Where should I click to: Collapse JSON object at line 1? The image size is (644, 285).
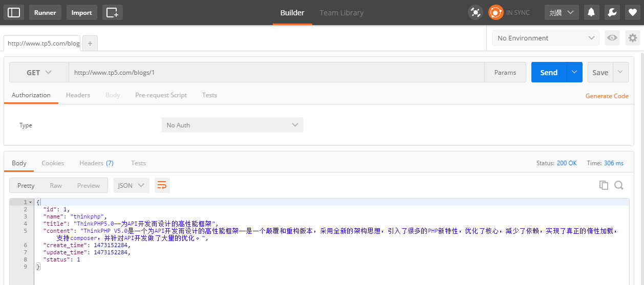pyautogui.click(x=30, y=202)
